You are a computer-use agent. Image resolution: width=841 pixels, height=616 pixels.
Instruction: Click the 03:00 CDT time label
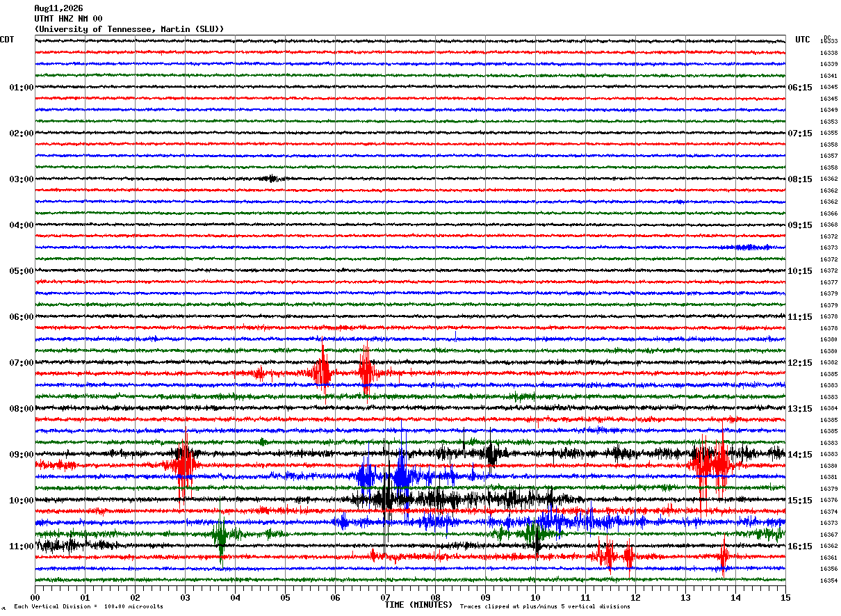(22, 179)
